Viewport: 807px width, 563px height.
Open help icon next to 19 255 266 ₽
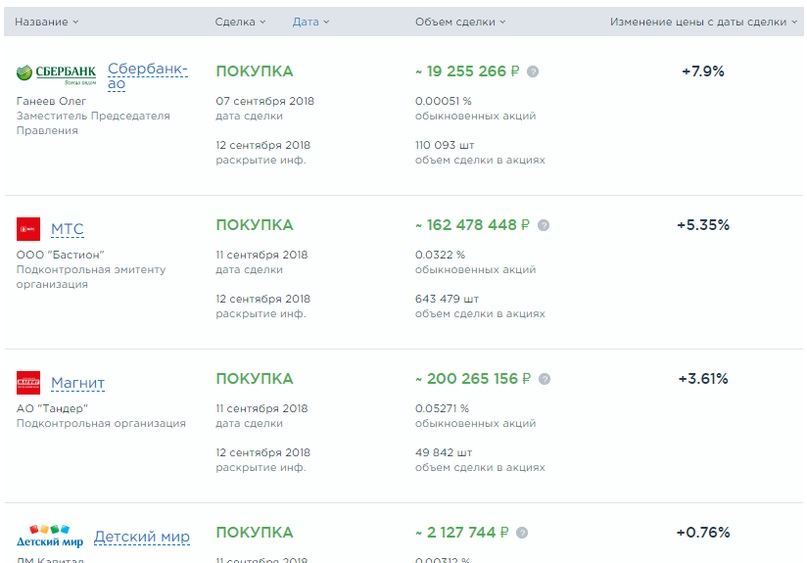click(x=533, y=72)
